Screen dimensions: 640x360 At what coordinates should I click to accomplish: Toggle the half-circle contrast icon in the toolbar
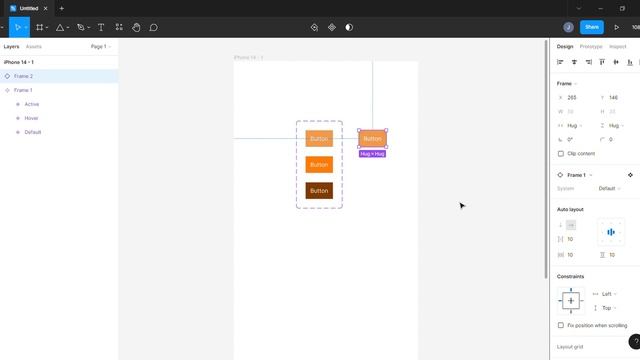pos(349,27)
